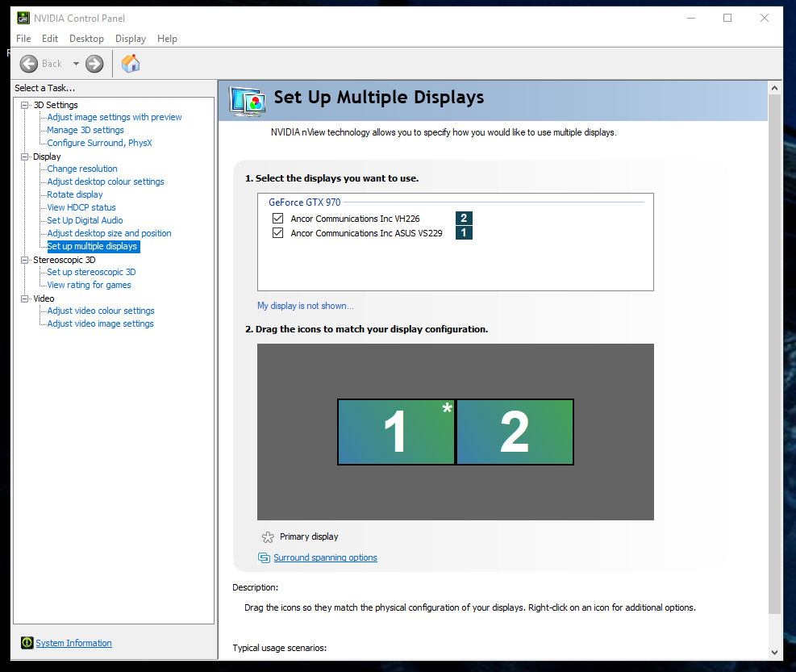Screen dimensions: 796x672
Task: Open Adjust desktop size and position
Action: coord(109,233)
